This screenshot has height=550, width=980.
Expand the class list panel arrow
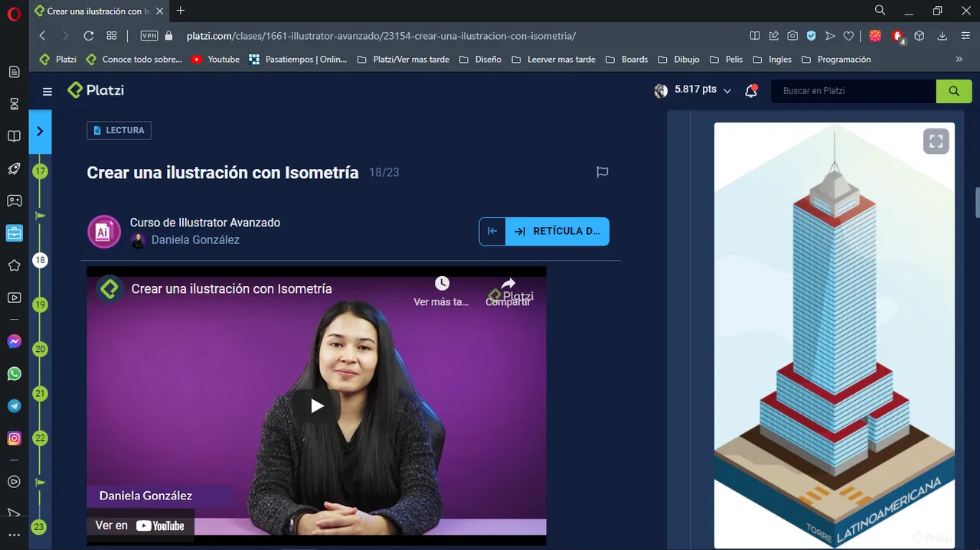click(40, 132)
